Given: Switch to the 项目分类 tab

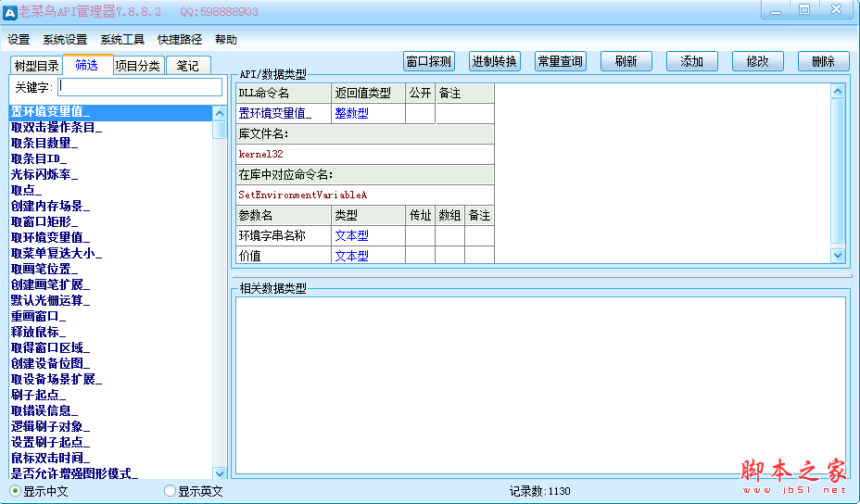Looking at the screenshot, I should (x=138, y=66).
